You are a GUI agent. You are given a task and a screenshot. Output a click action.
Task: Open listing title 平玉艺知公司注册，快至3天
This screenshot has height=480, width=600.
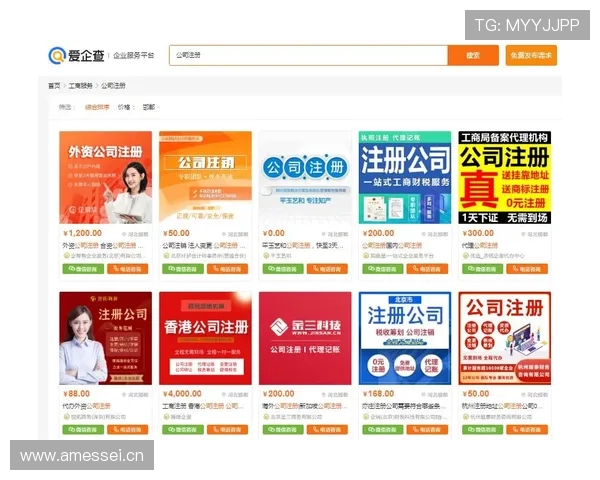303,245
